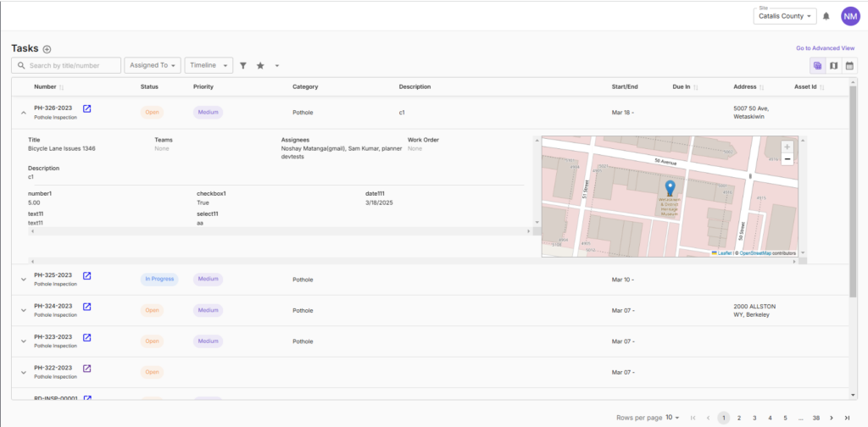Switch to calendar view

tap(849, 66)
